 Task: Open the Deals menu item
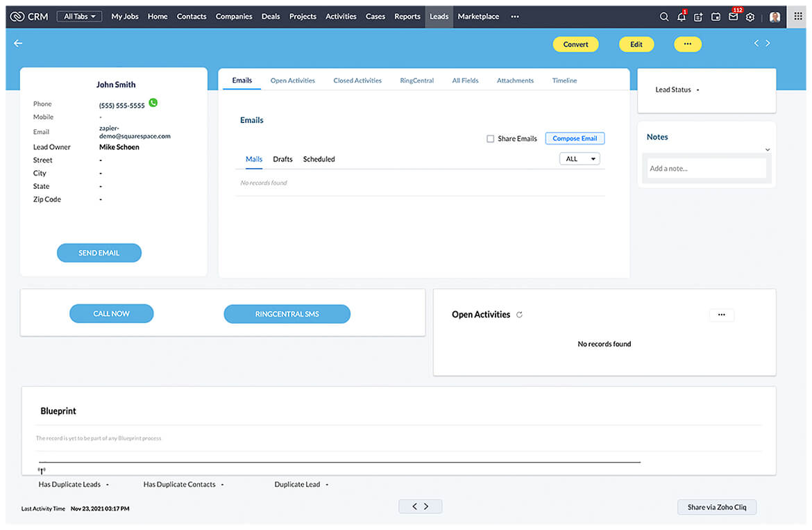pyautogui.click(x=271, y=17)
